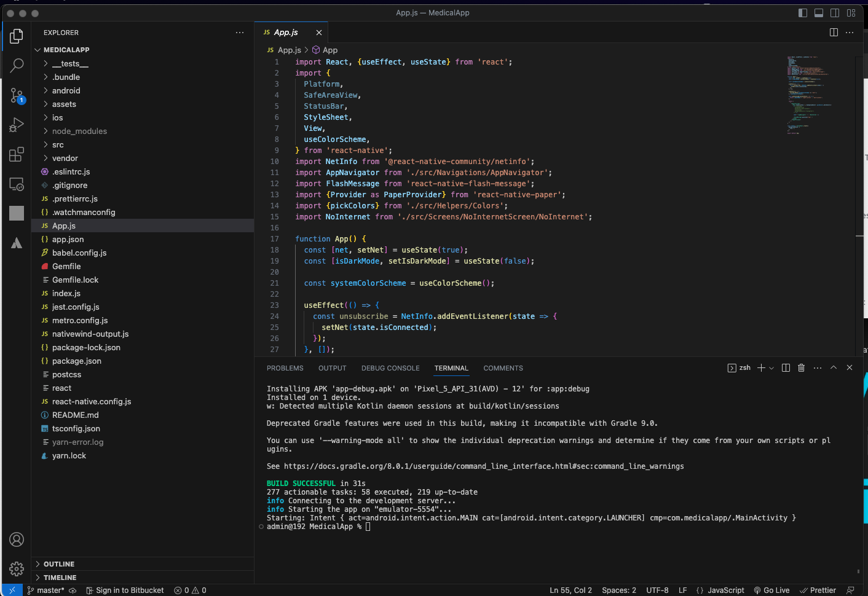Click Go Live in status bar
The height and width of the screenshot is (596, 868).
[771, 590]
